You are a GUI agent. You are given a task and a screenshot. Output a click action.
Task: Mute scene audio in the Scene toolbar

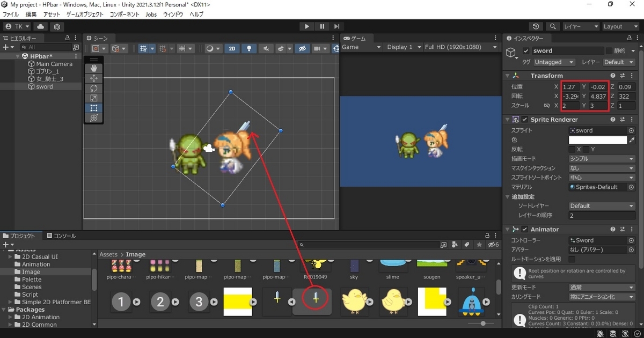[x=266, y=48]
